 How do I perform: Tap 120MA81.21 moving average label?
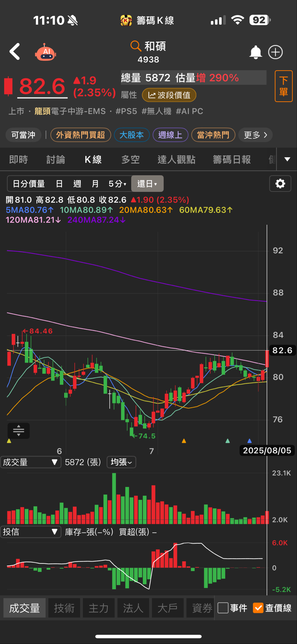[33, 220]
